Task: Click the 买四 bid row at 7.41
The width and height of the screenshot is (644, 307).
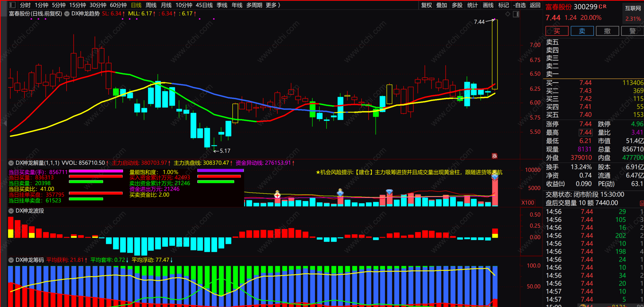Action: (x=594, y=107)
